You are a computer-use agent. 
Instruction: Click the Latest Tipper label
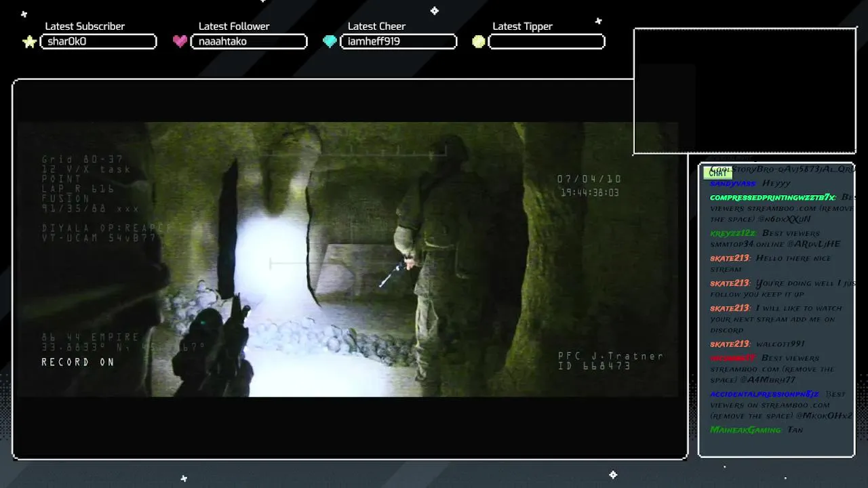tap(522, 26)
